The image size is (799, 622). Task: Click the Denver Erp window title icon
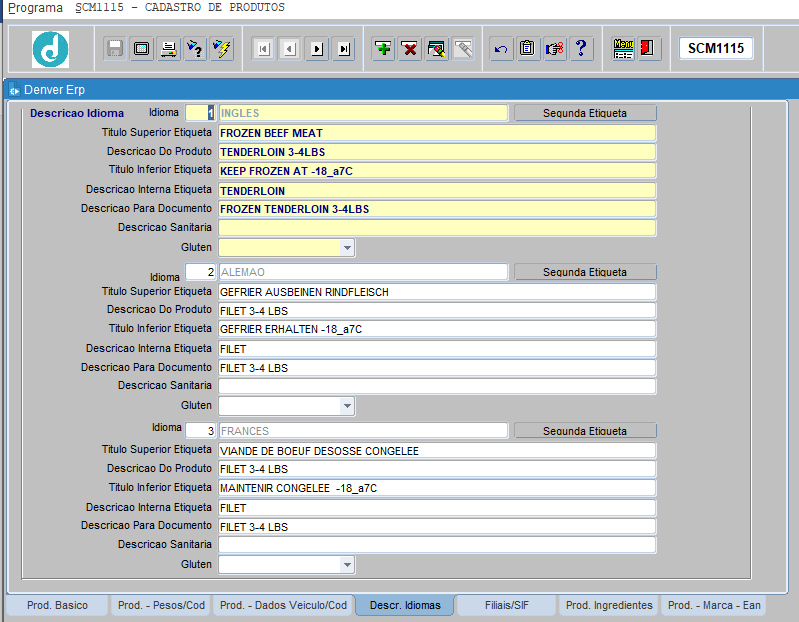pyautogui.click(x=14, y=90)
